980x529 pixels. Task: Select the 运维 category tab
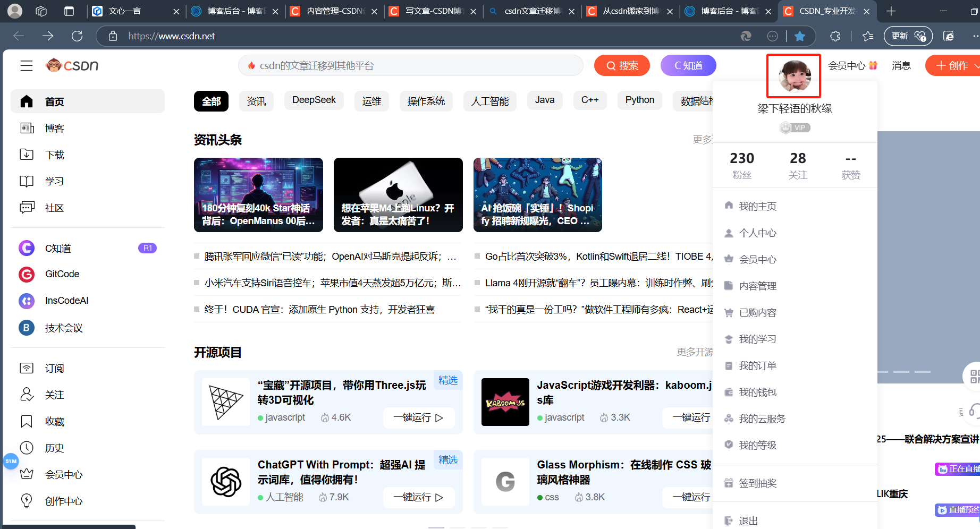point(371,101)
